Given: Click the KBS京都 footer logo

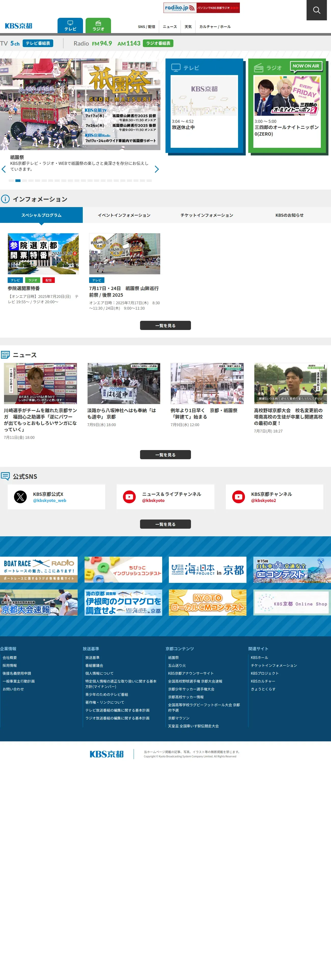Looking at the screenshot, I should tap(107, 754).
